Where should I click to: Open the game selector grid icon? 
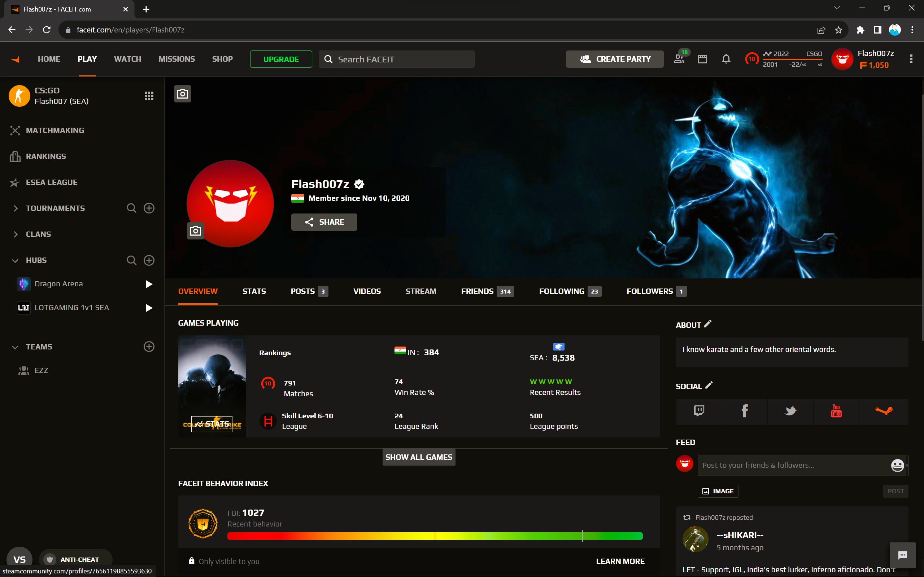[149, 96]
